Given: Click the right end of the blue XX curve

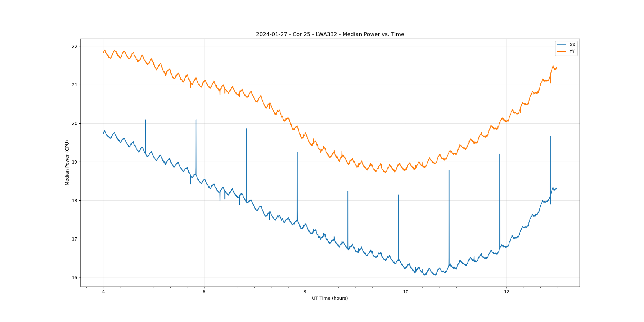Looking at the screenshot, I should tap(557, 189).
